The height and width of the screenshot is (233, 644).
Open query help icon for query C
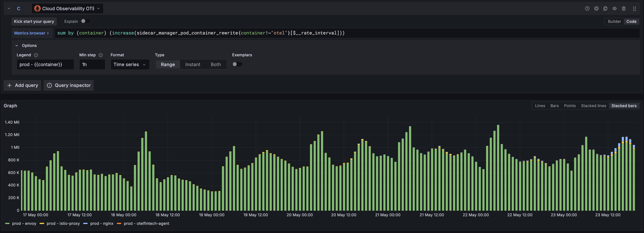587,9
